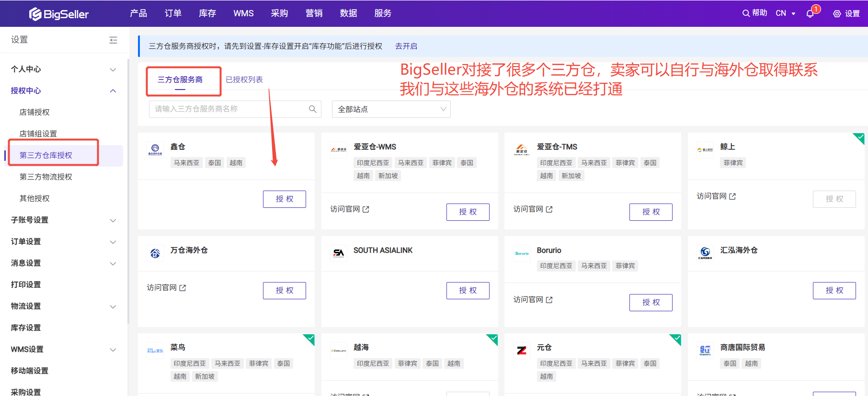Click the 鑫仓 provider logo

click(155, 149)
